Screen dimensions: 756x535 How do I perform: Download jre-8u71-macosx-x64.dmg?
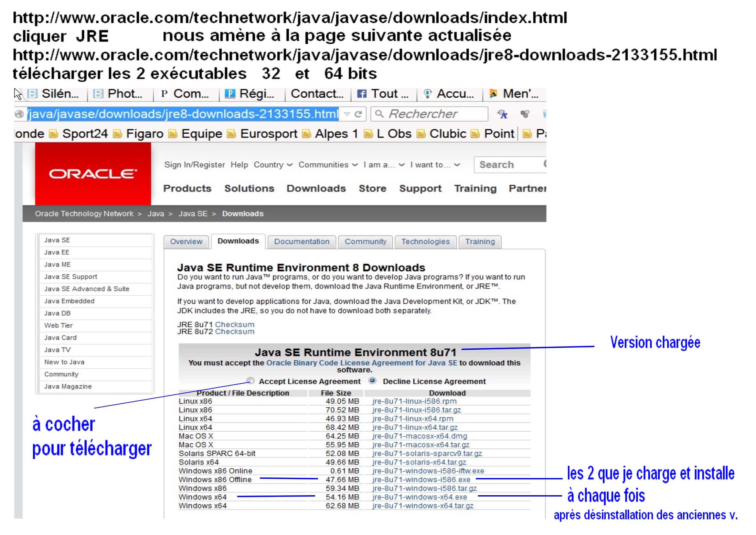coord(420,436)
